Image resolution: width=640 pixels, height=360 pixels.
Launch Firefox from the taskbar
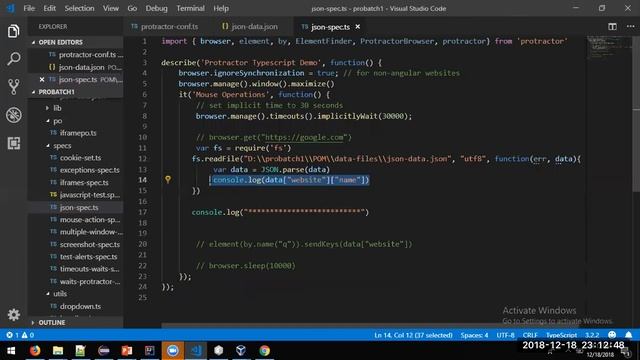click(x=35, y=351)
